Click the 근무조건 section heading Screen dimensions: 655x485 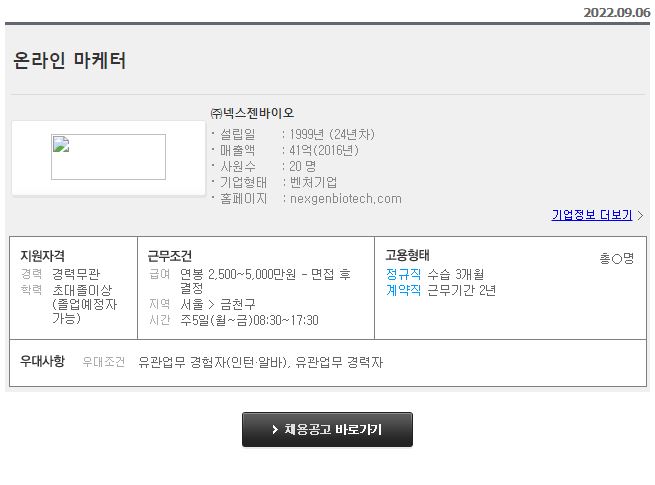[x=169, y=256]
